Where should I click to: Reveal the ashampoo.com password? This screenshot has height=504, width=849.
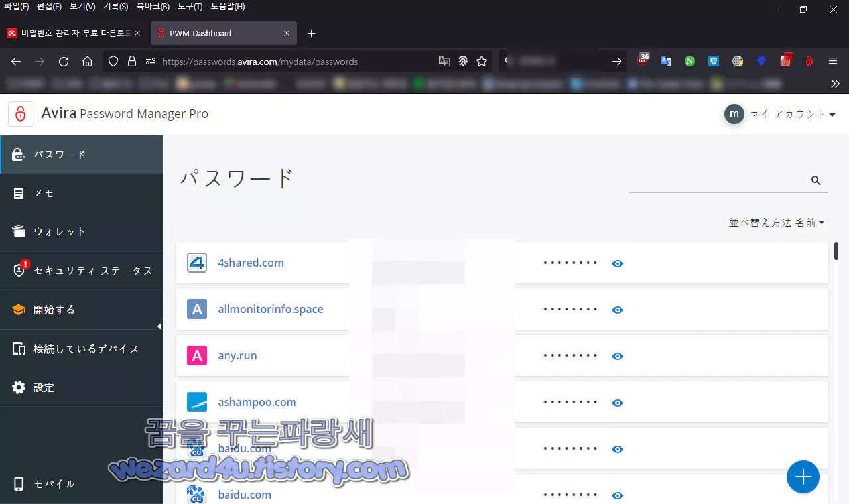[617, 403]
